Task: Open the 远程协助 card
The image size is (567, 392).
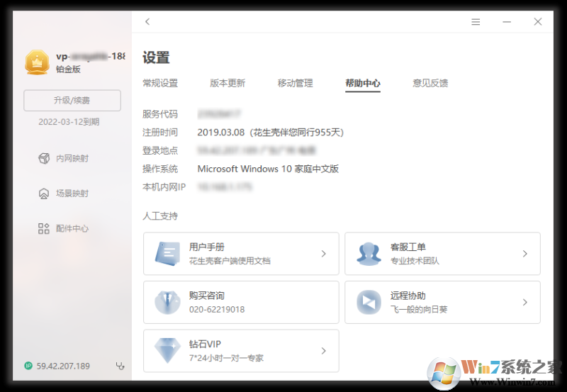Action: coord(442,302)
